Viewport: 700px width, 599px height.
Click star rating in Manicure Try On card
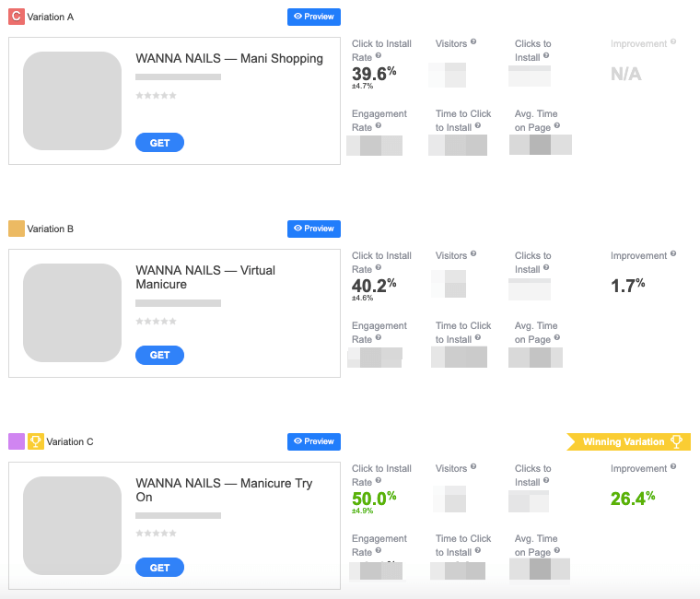coord(156,533)
